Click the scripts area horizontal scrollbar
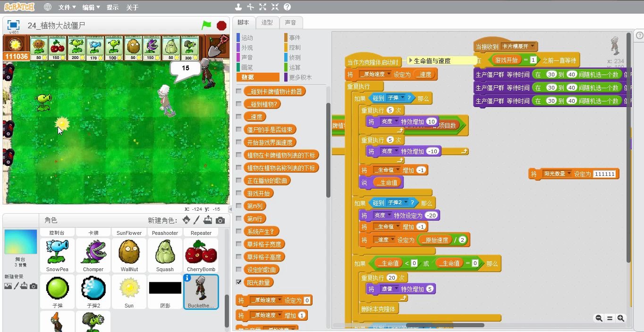Screen dimensions: 644x332 point(445,325)
